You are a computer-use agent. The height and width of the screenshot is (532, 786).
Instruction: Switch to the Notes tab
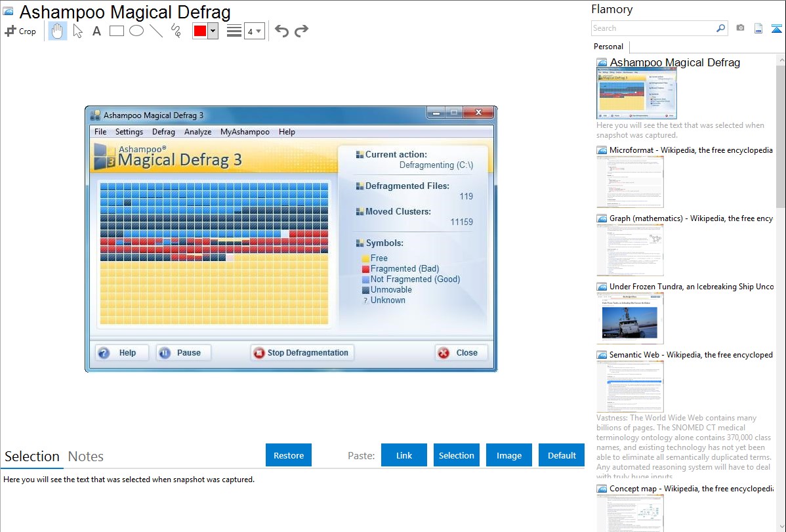pyautogui.click(x=86, y=457)
